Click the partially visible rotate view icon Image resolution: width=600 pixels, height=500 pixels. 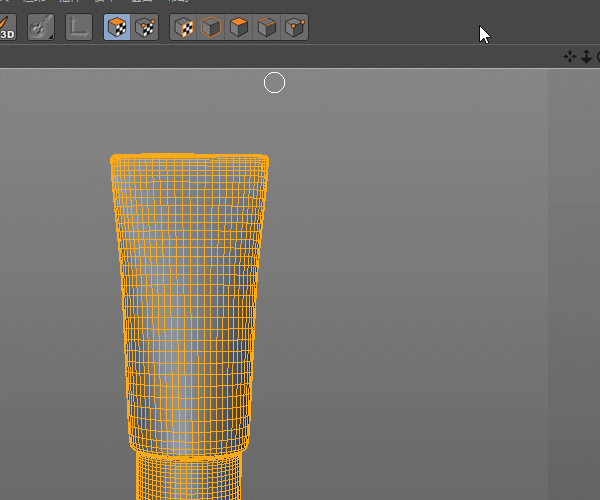pos(597,57)
